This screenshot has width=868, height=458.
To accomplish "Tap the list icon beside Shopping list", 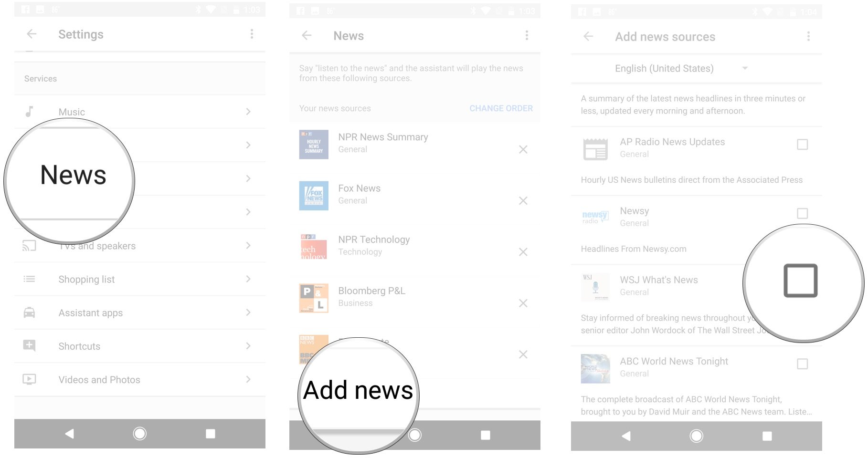I will 29,279.
